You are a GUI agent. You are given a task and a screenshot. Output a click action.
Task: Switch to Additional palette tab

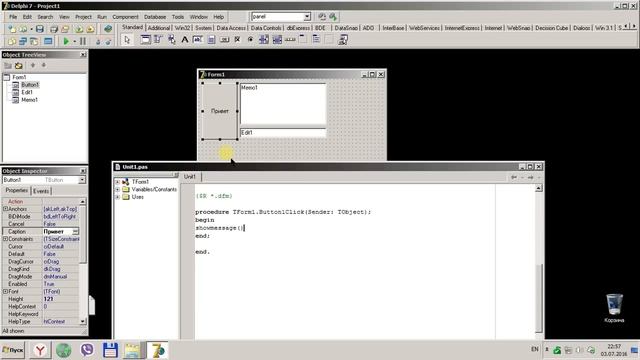coord(159,28)
